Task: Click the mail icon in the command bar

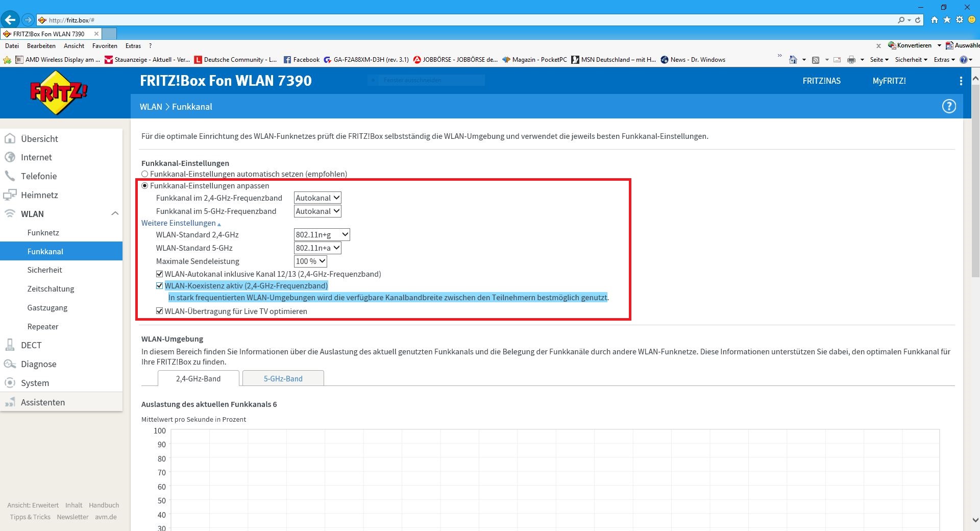Action: (x=837, y=60)
